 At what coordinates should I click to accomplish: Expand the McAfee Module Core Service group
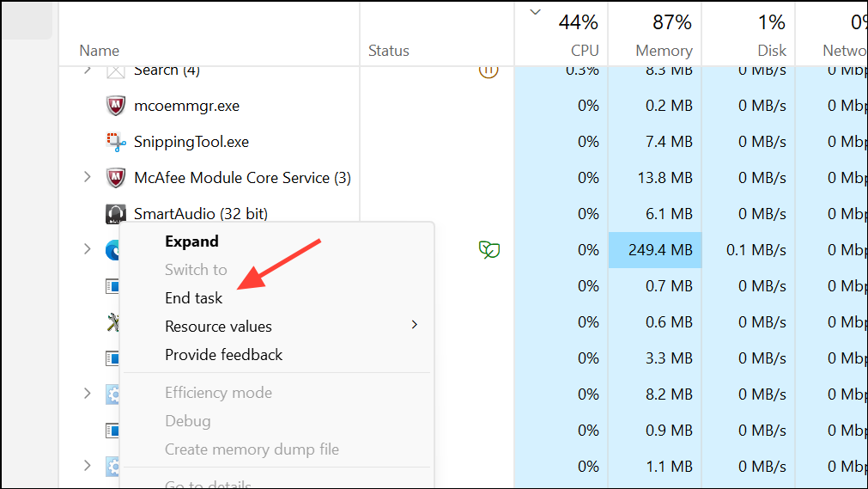tap(87, 177)
